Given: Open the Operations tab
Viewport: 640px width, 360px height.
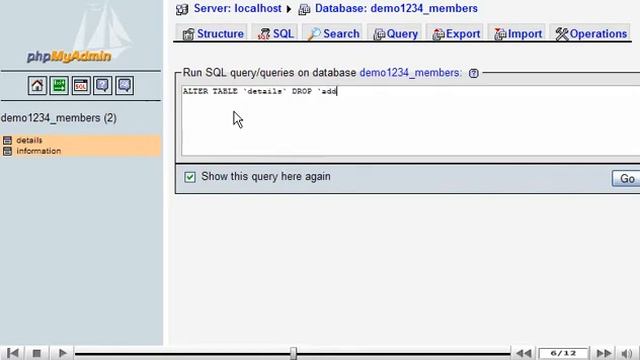Looking at the screenshot, I should 591,34.
